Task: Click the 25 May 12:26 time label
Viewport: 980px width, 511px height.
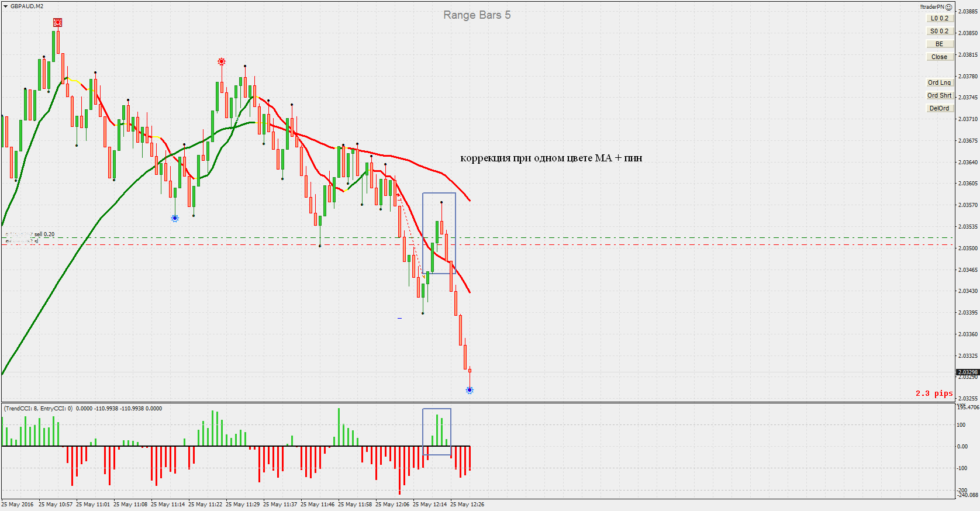Action: tap(467, 504)
